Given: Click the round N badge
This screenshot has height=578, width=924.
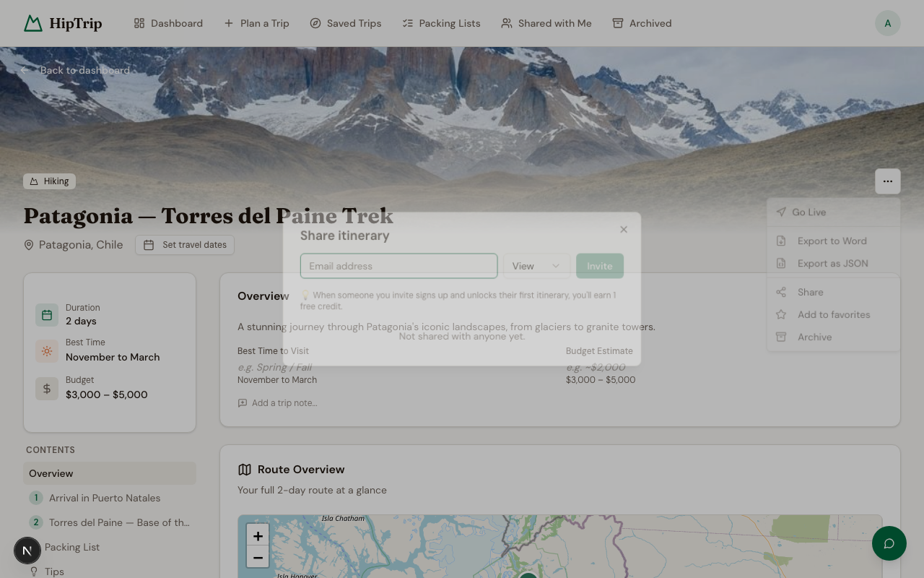Looking at the screenshot, I should coord(27,551).
